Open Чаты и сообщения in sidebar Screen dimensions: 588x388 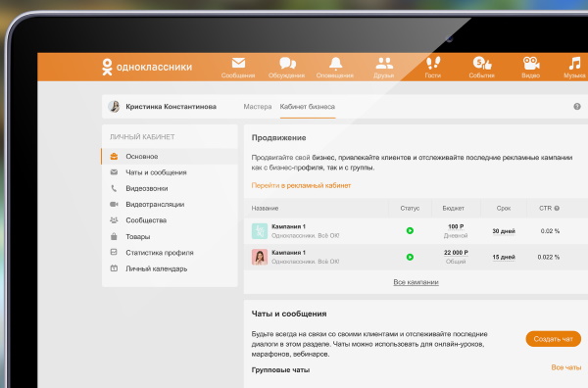pos(156,172)
